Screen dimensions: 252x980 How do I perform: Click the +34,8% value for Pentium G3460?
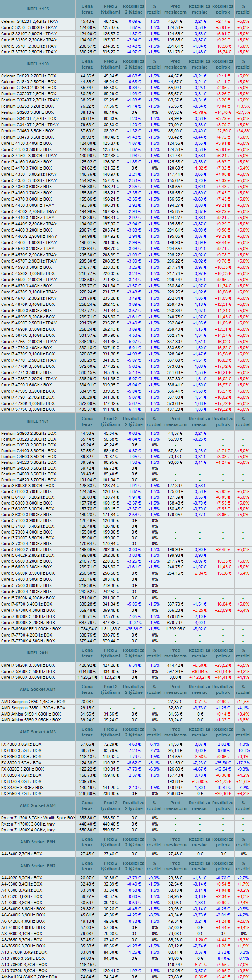point(243,131)
